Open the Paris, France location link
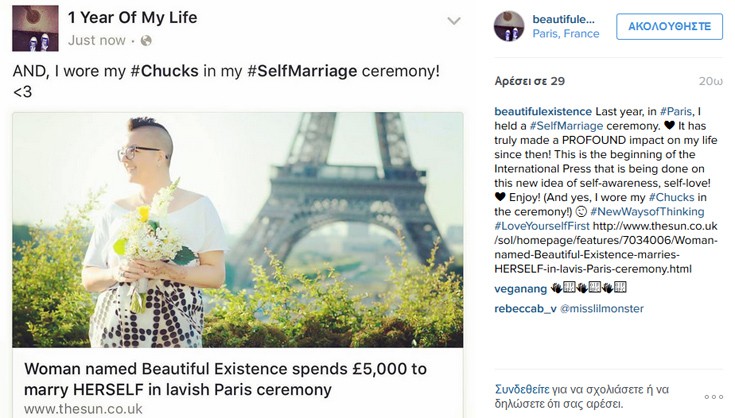Viewport: 735px width, 418px height. tap(566, 34)
